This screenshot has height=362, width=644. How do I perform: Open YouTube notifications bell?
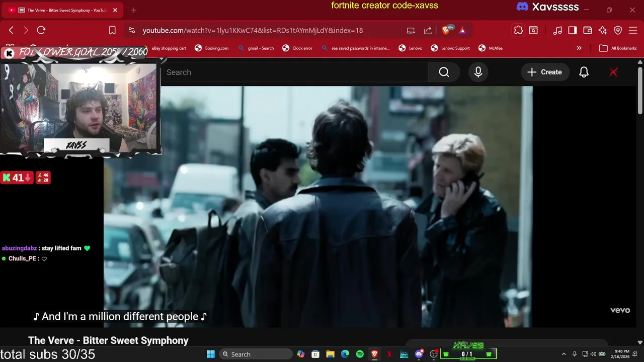coord(584,72)
